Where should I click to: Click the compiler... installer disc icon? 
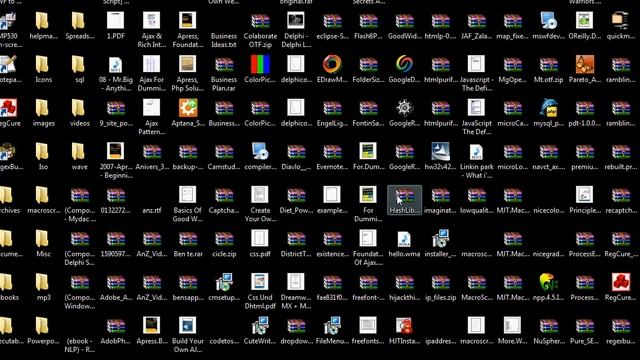(260, 151)
